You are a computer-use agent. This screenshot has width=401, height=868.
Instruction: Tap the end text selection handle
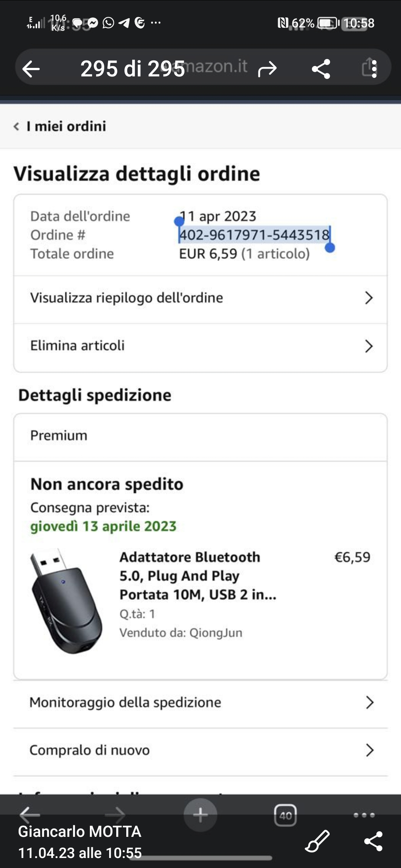(330, 247)
